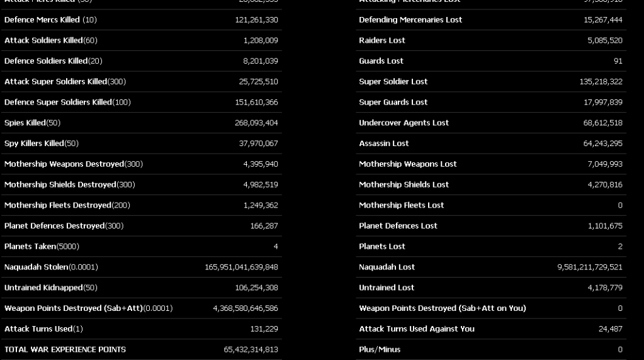The width and height of the screenshot is (644, 360).
Task: Select the Naquadah Lost amount 9,581,211,729,521
Action: tap(590, 267)
